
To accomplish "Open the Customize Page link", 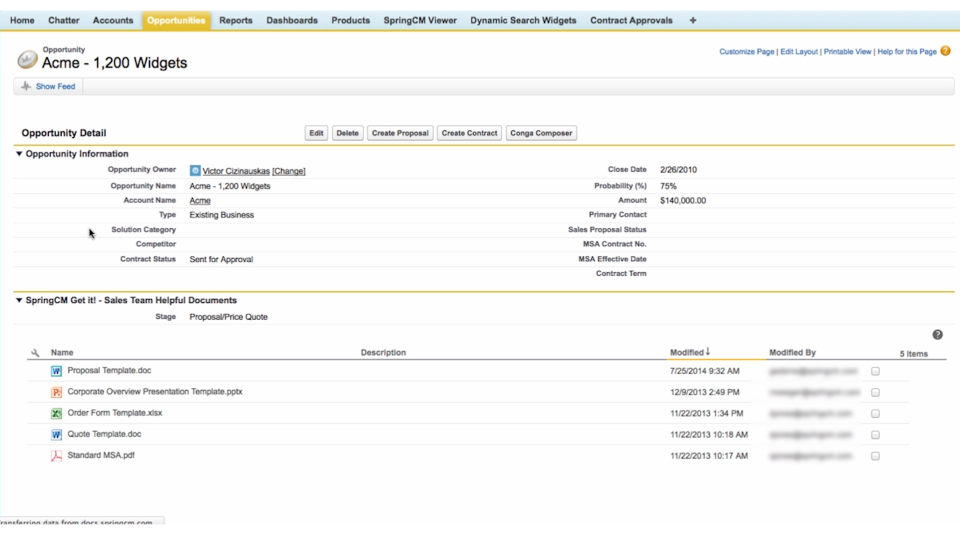I will 746,51.
